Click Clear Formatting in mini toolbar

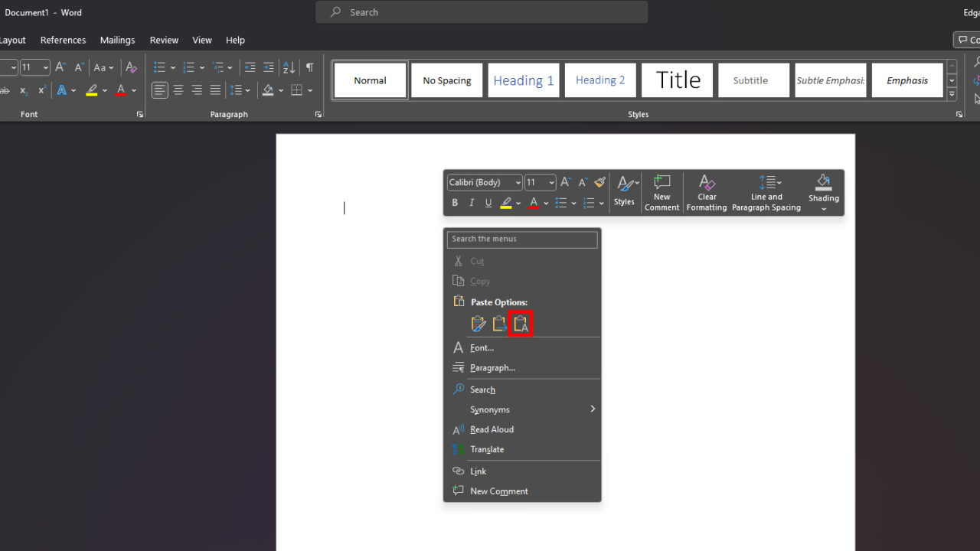[707, 193]
